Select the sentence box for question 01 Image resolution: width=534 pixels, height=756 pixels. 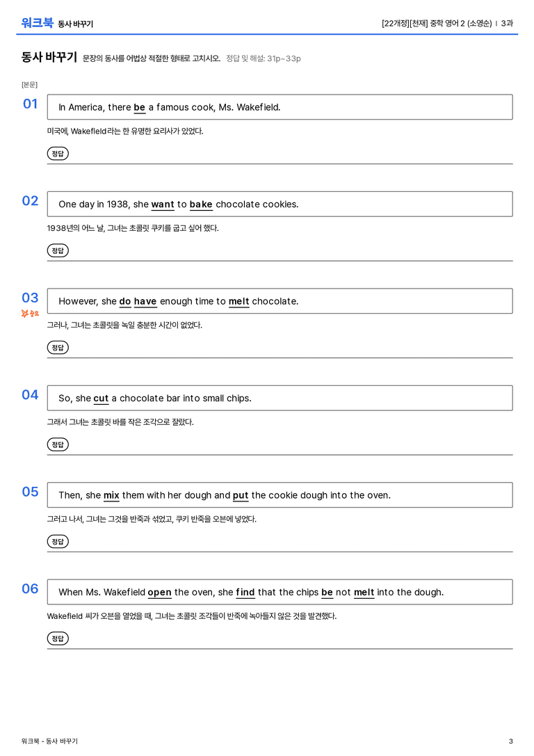pyautogui.click(x=280, y=107)
